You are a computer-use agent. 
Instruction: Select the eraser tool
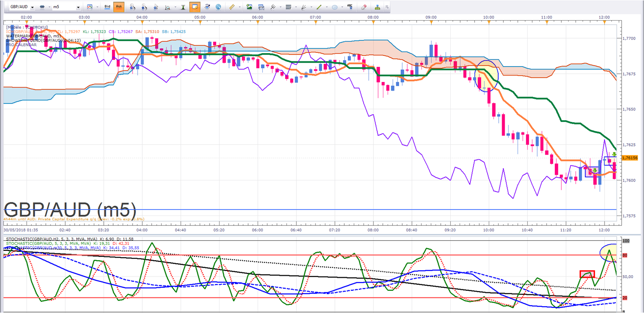click(x=364, y=7)
